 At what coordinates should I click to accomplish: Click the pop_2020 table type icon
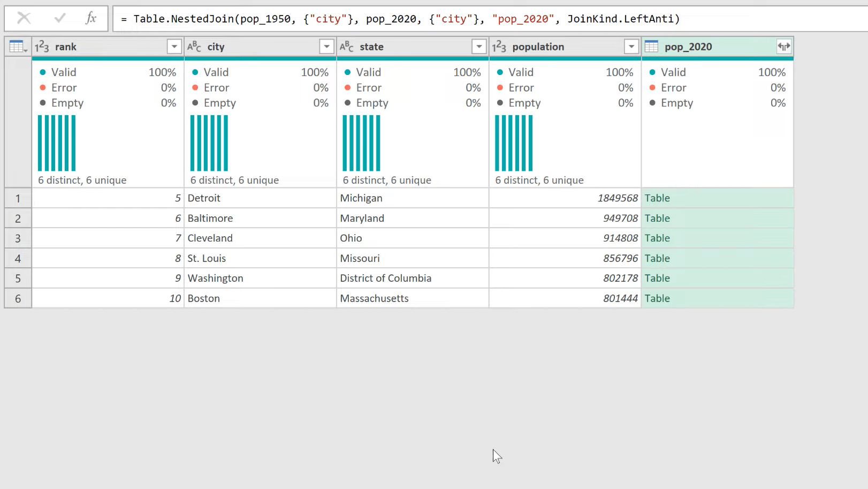click(651, 47)
